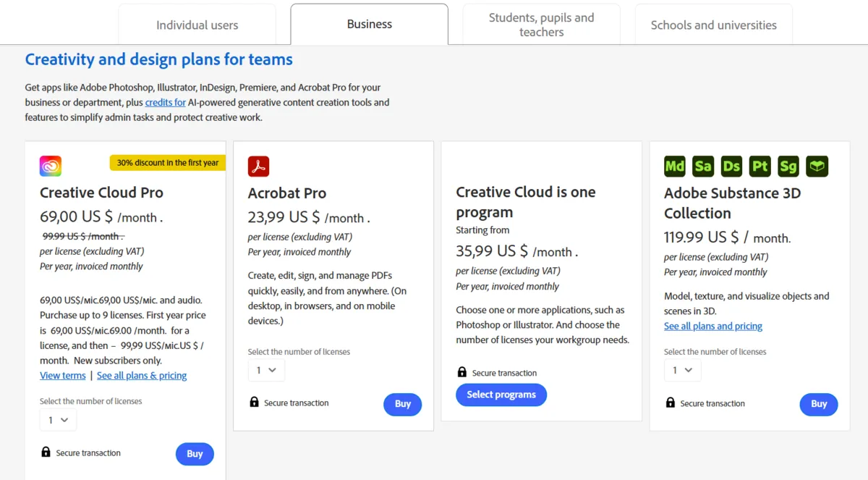Click the Substance 3D Assets stacked-layers icon
Image resolution: width=868 pixels, height=480 pixels.
click(817, 166)
